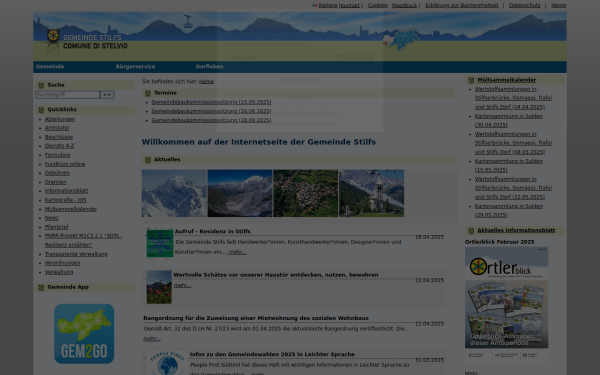Click the South Tyrol map icon in the banner
This screenshot has height=375, width=600.
(x=401, y=39)
